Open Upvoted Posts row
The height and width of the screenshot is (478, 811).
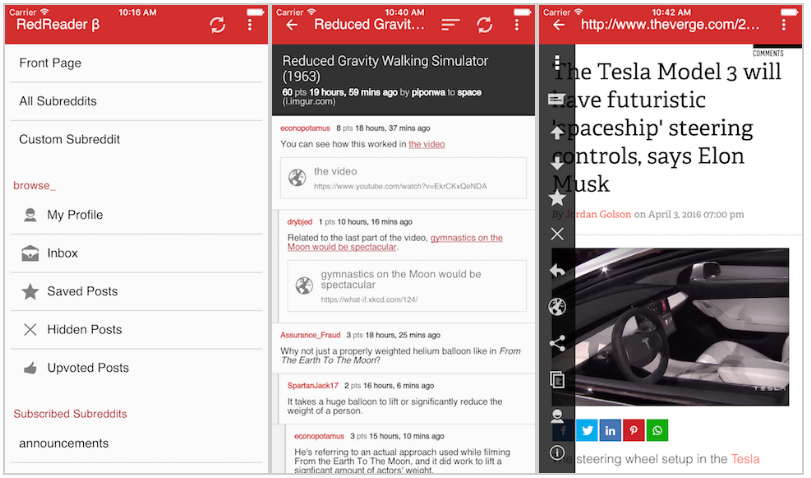click(x=137, y=368)
